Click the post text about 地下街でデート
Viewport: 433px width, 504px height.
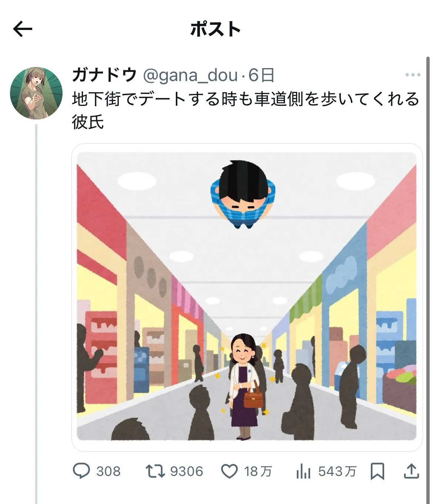coord(245,110)
